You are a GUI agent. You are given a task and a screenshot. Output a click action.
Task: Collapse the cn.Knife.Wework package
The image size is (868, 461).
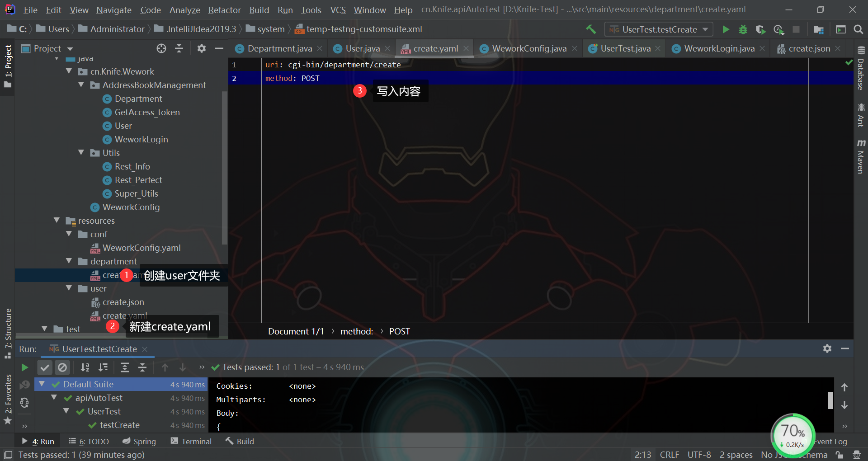click(x=69, y=71)
